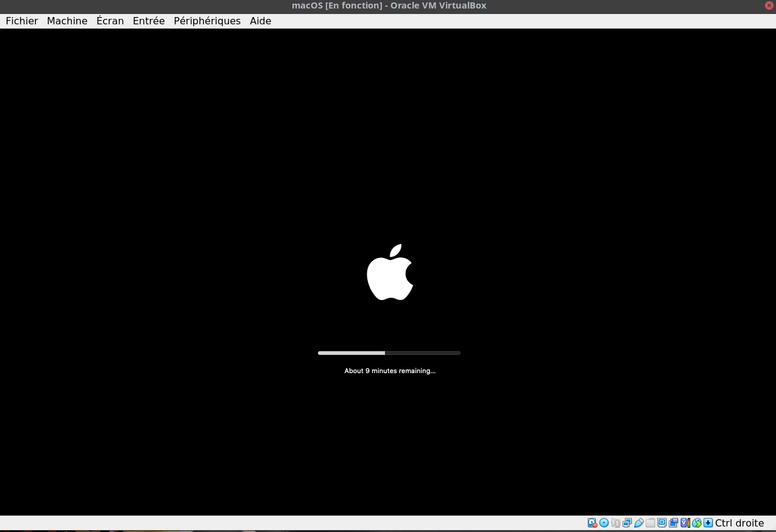This screenshot has width=776, height=532.
Task: Open the Entrée menu
Action: (x=149, y=21)
